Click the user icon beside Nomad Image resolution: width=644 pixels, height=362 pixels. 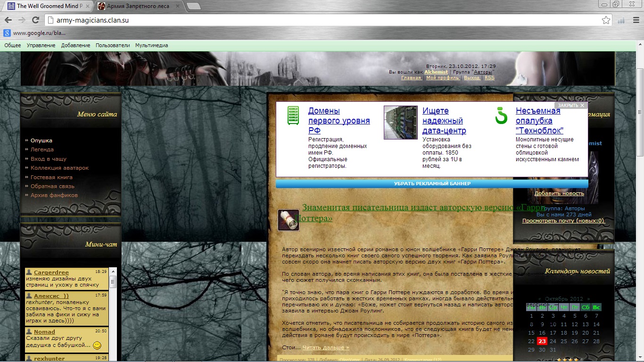[30, 331]
